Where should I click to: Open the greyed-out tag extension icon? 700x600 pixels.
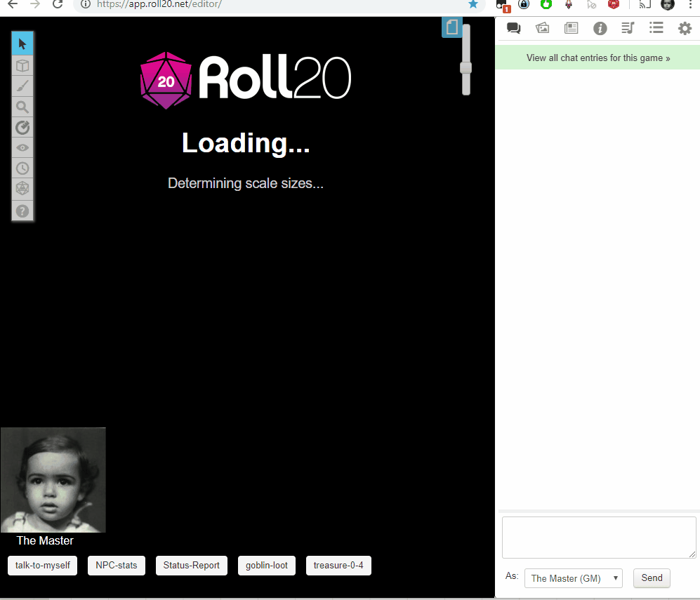pyautogui.click(x=591, y=5)
